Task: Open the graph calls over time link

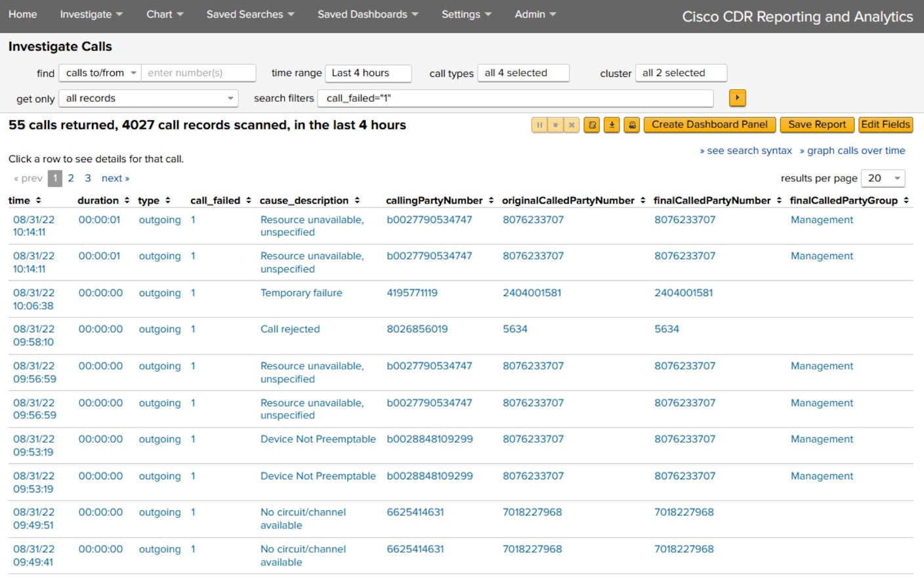Action: [x=855, y=150]
